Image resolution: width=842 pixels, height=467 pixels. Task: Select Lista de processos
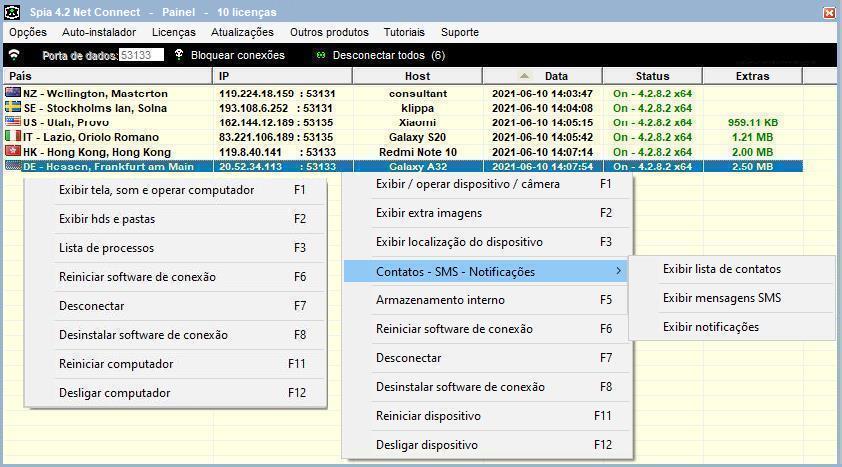point(176,247)
